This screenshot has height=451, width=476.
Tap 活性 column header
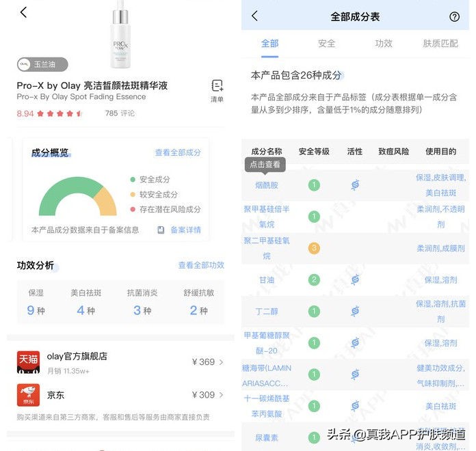point(354,151)
